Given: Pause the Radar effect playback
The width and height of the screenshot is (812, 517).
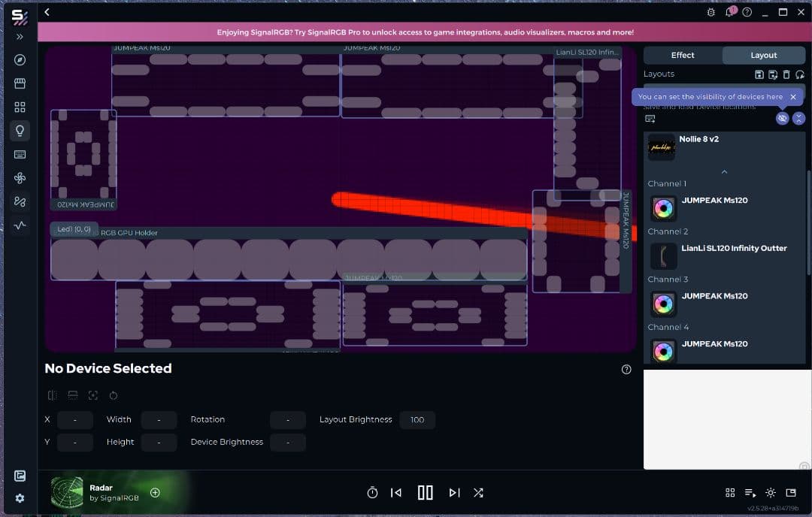Looking at the screenshot, I should [x=425, y=493].
